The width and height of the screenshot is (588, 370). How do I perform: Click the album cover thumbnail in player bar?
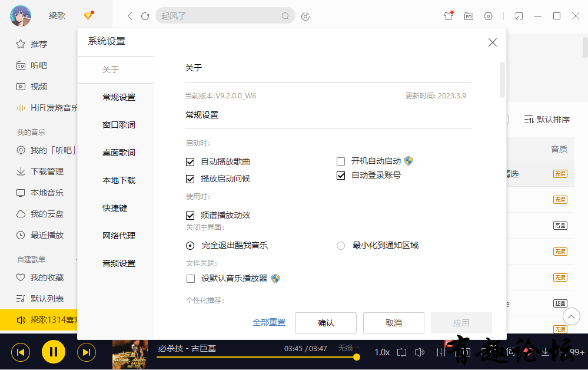pyautogui.click(x=130, y=355)
